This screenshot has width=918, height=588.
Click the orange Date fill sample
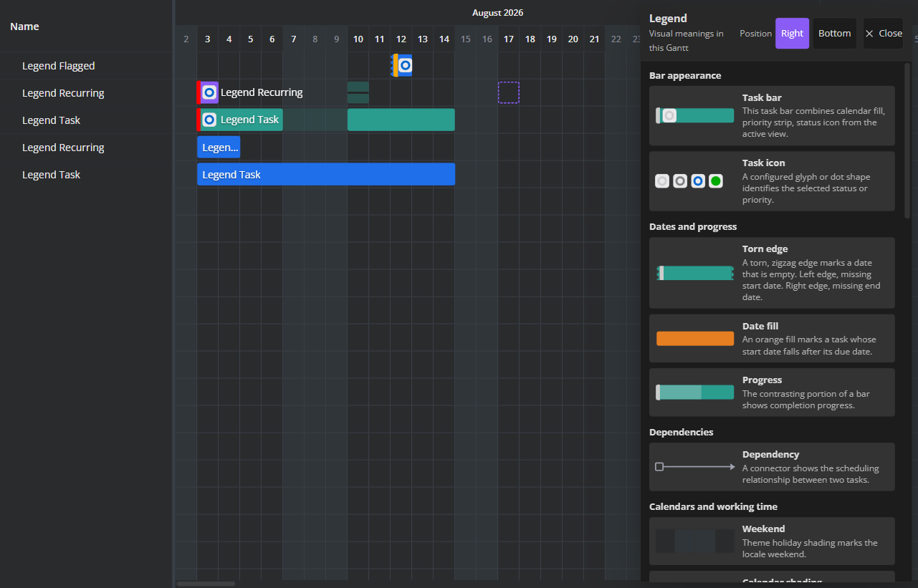coord(695,338)
